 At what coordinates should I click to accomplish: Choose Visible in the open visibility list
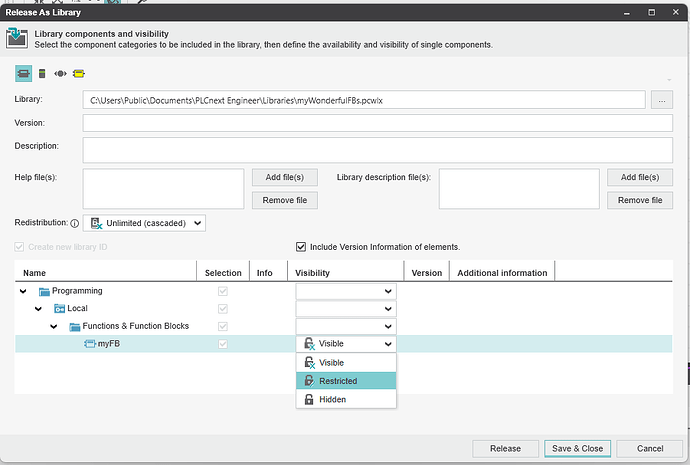(x=346, y=363)
